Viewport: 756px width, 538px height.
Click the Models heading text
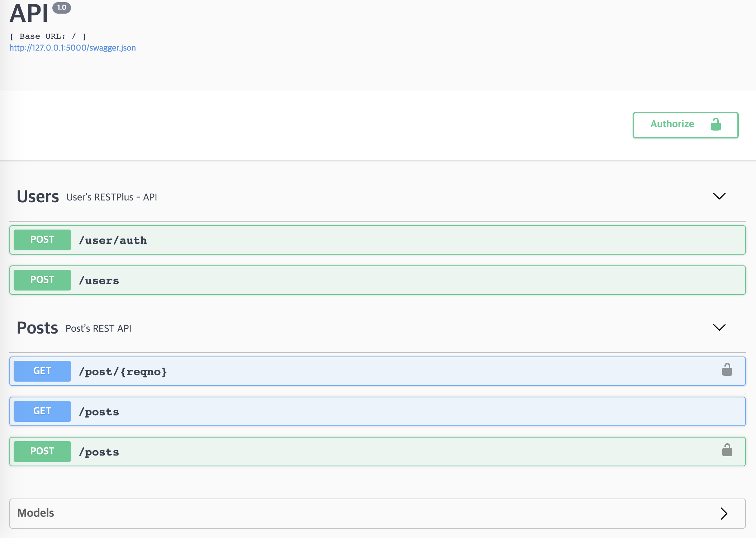coord(36,513)
